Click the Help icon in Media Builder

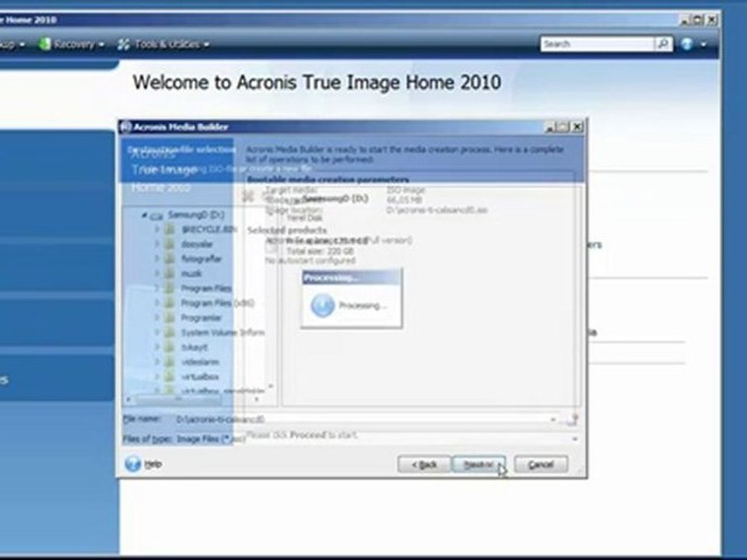pyautogui.click(x=132, y=464)
